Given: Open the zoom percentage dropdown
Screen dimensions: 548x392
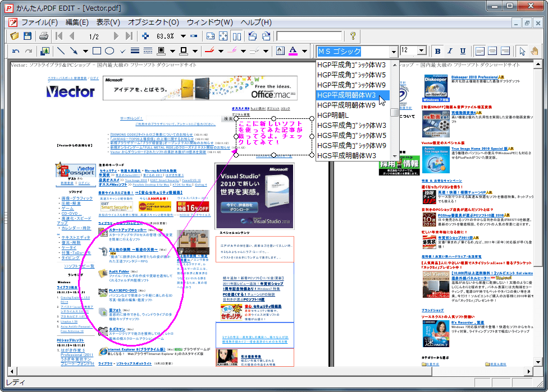Looking at the screenshot, I should [183, 36].
